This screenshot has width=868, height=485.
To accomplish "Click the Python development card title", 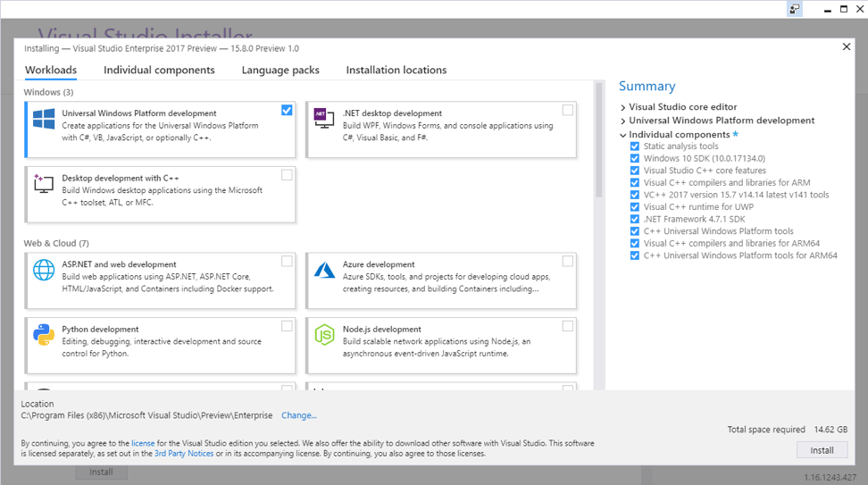I will 100,329.
